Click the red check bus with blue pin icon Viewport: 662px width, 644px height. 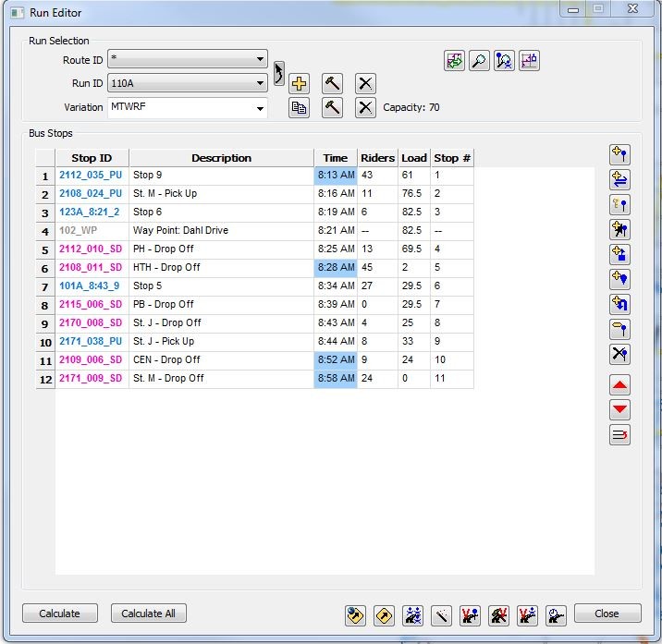[470, 615]
